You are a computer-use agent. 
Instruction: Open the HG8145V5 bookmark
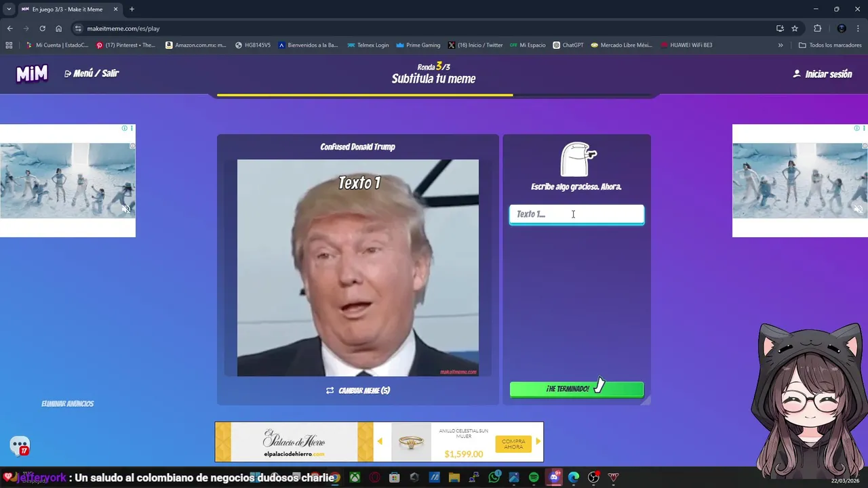(x=253, y=45)
